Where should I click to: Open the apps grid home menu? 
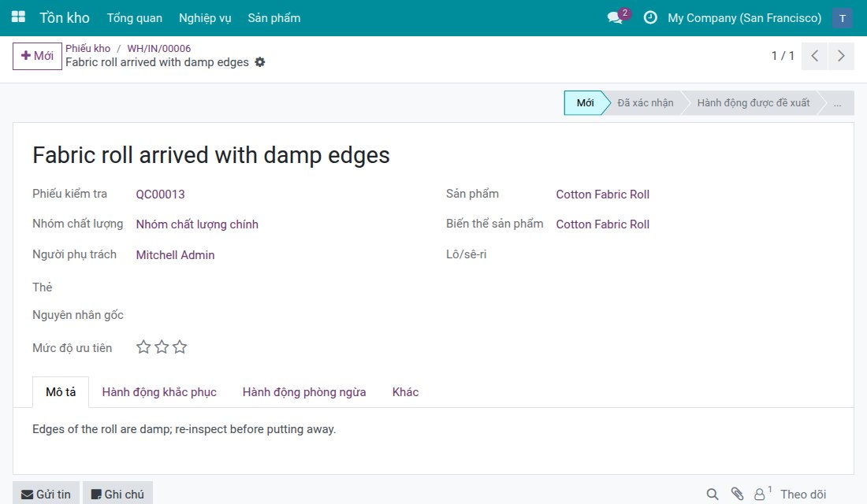(18, 17)
